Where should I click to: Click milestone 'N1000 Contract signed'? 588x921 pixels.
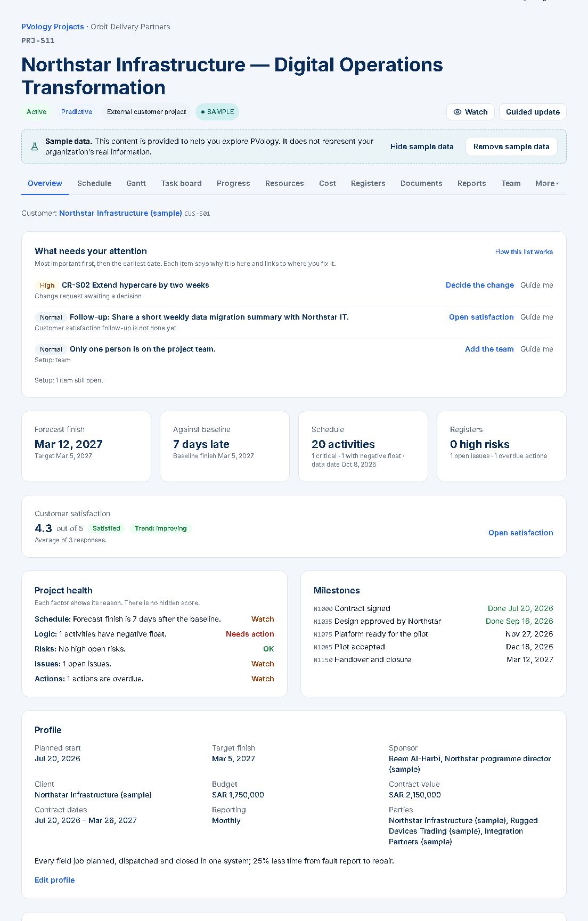click(x=352, y=608)
